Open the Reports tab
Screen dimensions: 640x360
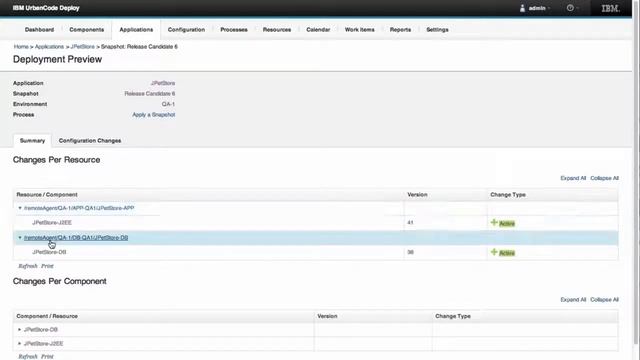[400, 30]
